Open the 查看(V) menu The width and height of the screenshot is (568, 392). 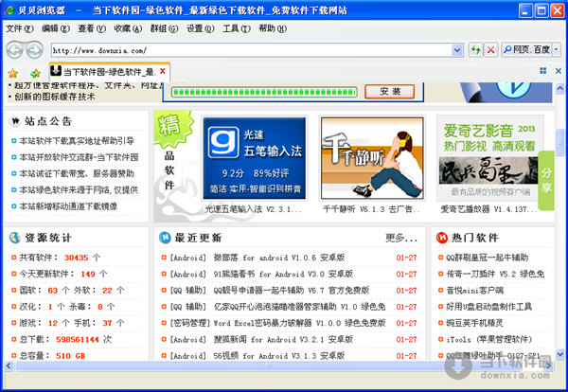pos(92,28)
